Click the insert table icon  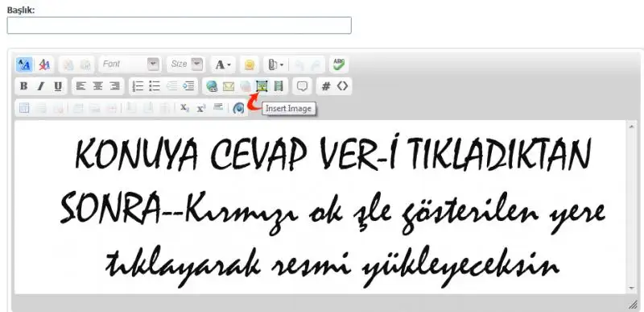click(24, 108)
